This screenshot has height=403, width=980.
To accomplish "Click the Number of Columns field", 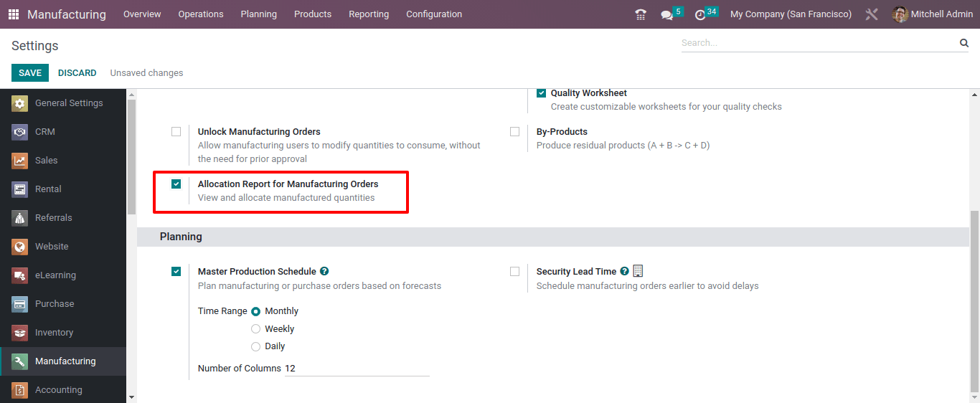I will point(357,369).
